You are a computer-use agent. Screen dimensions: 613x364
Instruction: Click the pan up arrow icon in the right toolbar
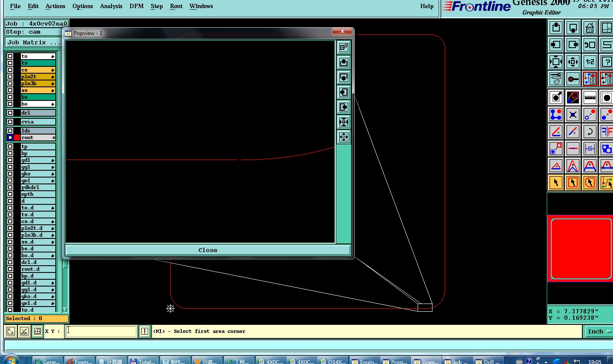pos(556,28)
